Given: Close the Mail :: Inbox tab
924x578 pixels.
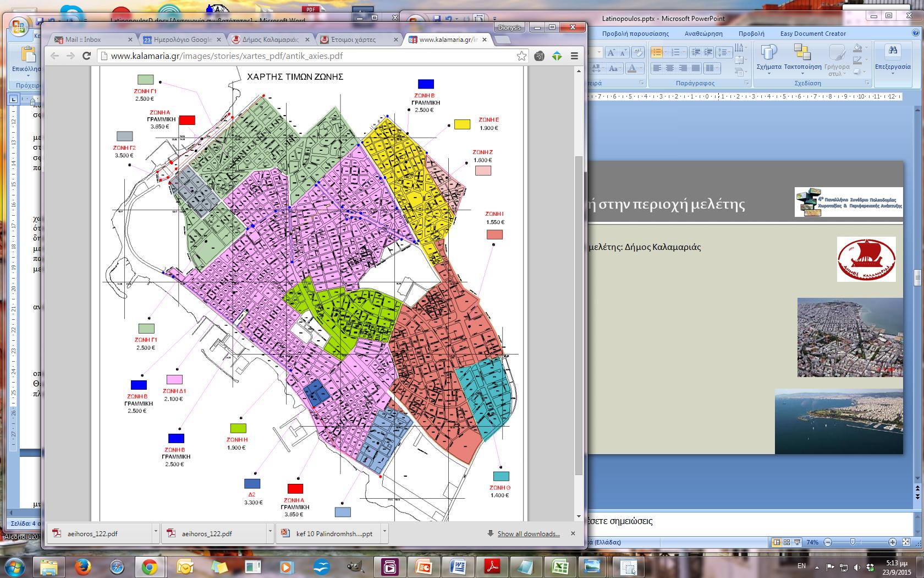Looking at the screenshot, I should pos(130,40).
